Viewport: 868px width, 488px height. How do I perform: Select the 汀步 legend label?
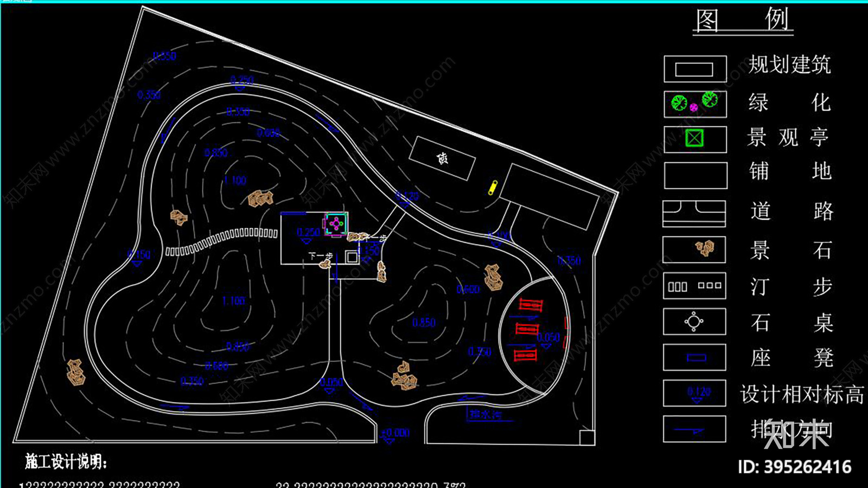pos(792,287)
